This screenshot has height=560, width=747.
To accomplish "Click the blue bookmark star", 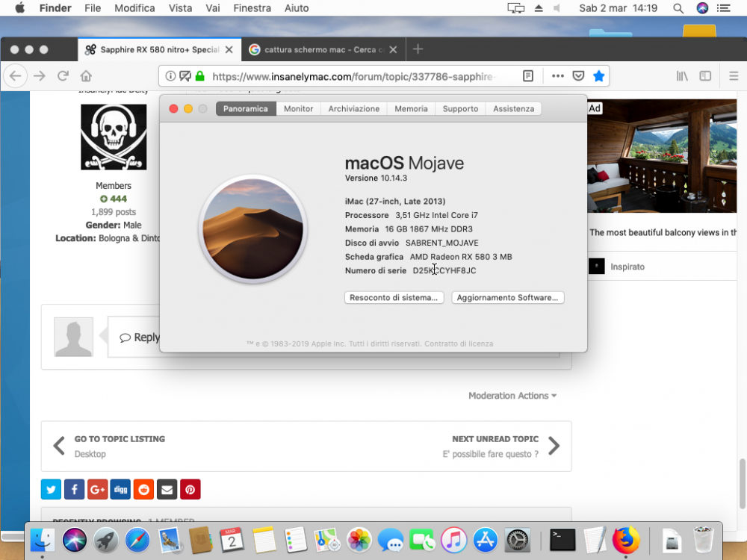I will tap(599, 76).
